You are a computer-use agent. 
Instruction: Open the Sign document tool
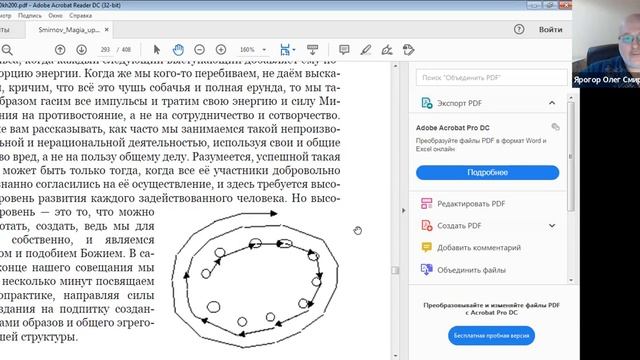387,50
